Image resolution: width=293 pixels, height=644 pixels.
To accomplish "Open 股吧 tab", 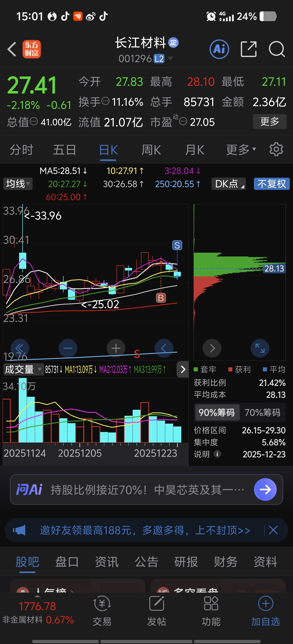I will tap(27, 562).
